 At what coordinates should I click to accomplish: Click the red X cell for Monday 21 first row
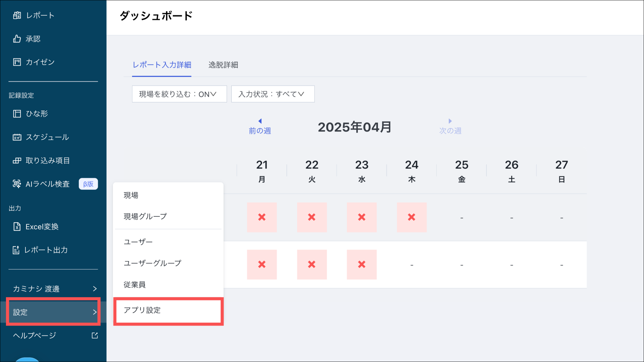tap(262, 217)
